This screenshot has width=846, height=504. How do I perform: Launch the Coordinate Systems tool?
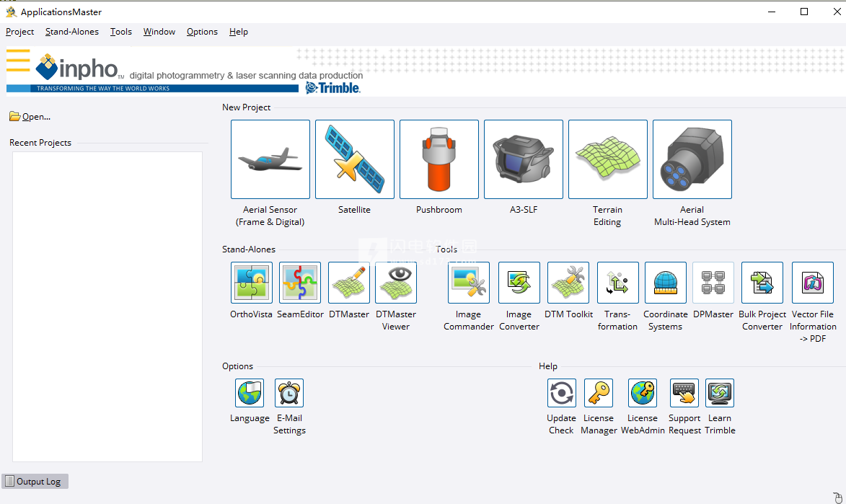665,282
